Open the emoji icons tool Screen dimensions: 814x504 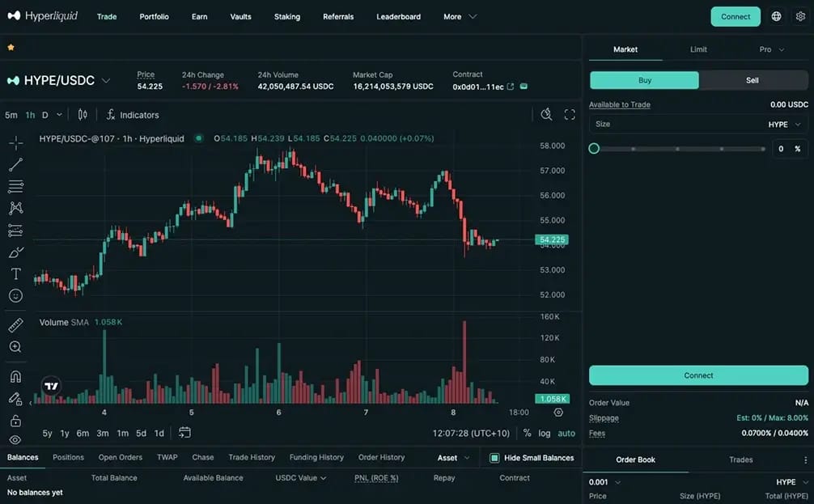15,295
